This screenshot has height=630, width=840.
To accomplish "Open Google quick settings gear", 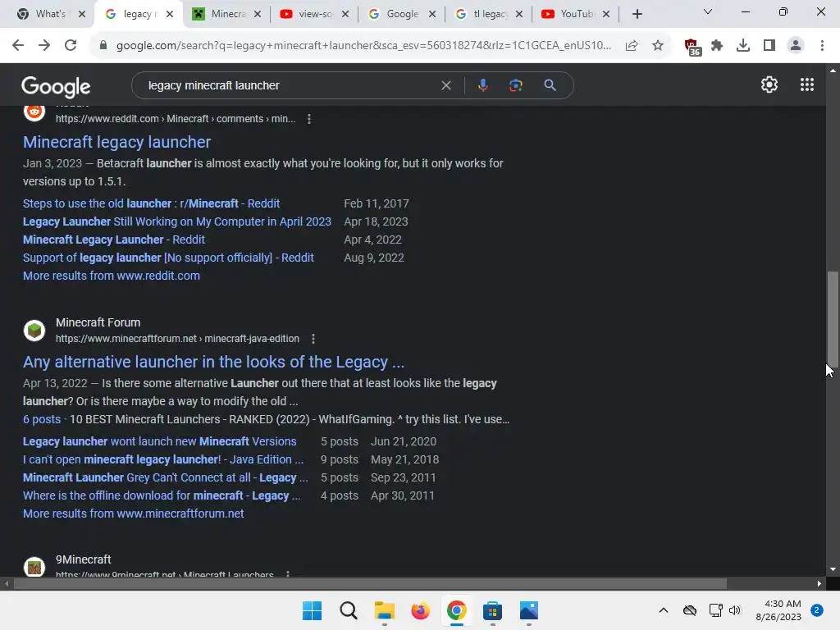I will pyautogui.click(x=769, y=84).
